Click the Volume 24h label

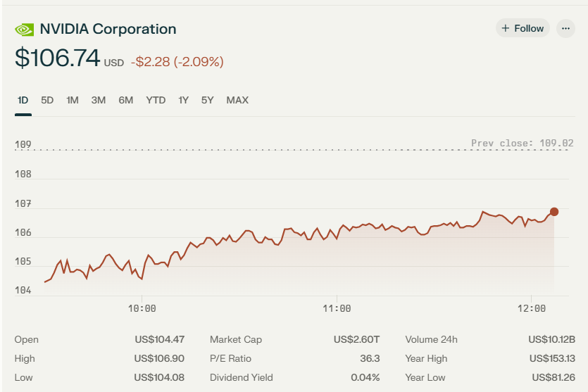tap(431, 339)
